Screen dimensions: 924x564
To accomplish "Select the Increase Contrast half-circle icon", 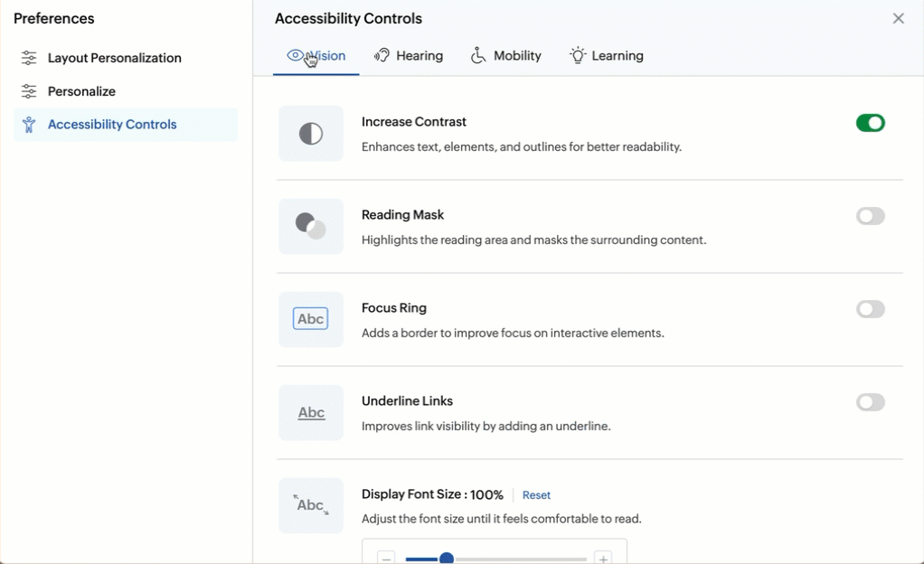I will [x=310, y=133].
